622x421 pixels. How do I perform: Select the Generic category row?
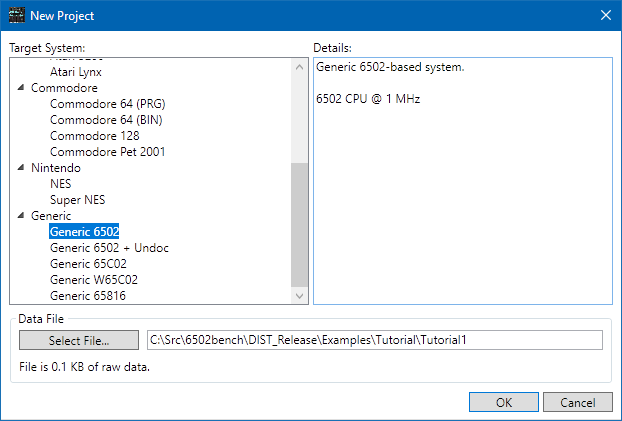point(51,216)
